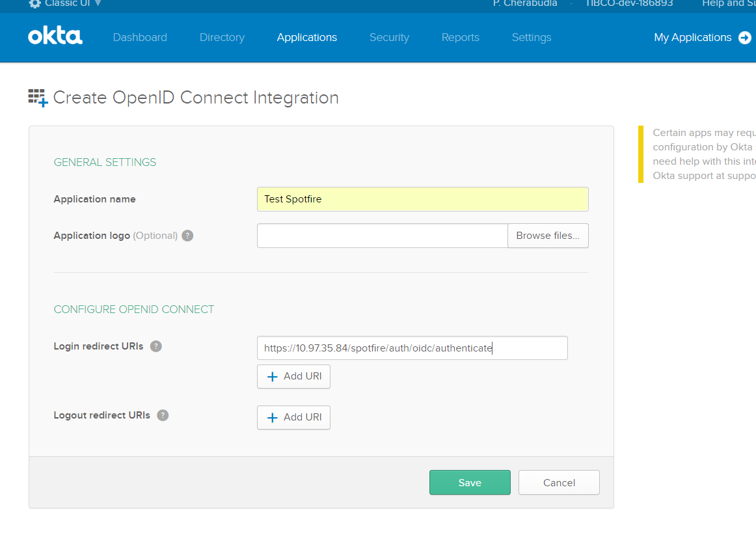The width and height of the screenshot is (756, 537).
Task: Add URI under Logout redirect URIs
Action: [293, 417]
